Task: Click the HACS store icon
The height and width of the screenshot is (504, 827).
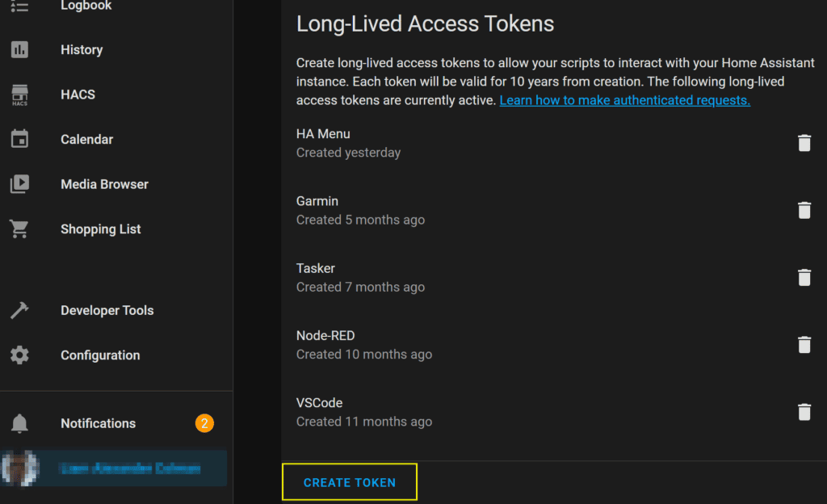Action: (19, 94)
